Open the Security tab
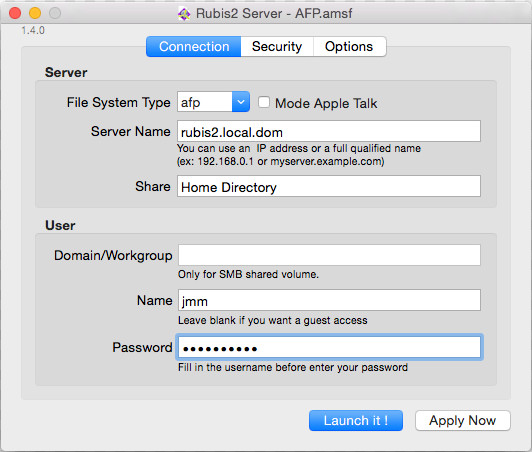This screenshot has width=532, height=452. [x=277, y=46]
